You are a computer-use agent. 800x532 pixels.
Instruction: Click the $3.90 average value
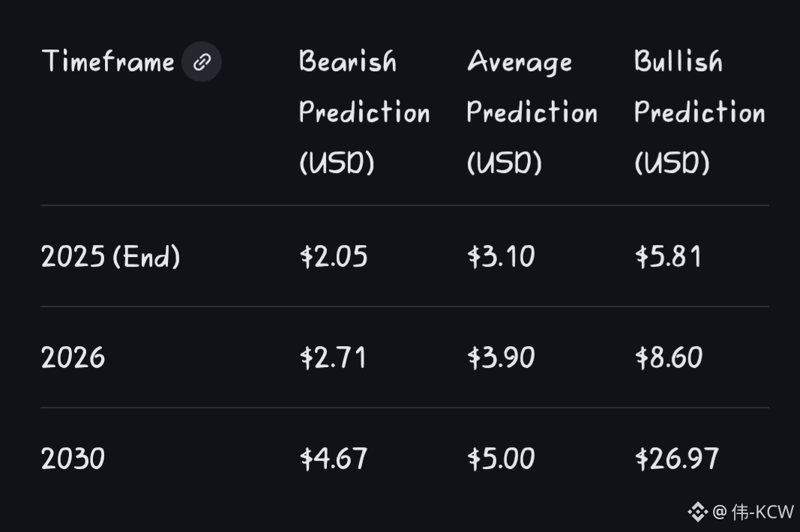pyautogui.click(x=501, y=358)
